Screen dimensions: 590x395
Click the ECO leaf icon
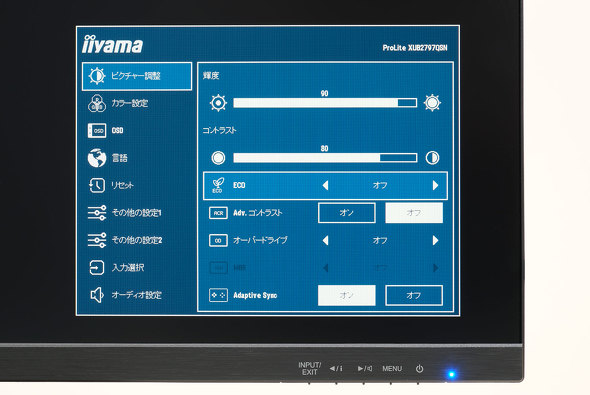point(218,185)
